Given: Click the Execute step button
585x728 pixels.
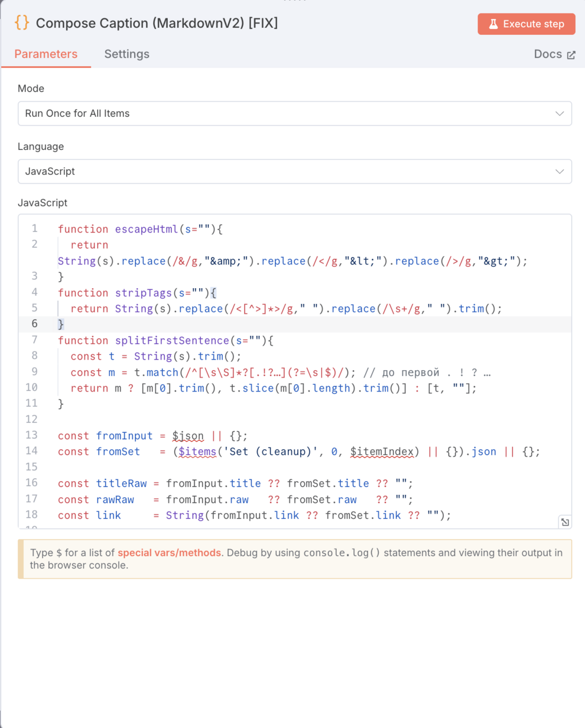Looking at the screenshot, I should click(x=526, y=24).
